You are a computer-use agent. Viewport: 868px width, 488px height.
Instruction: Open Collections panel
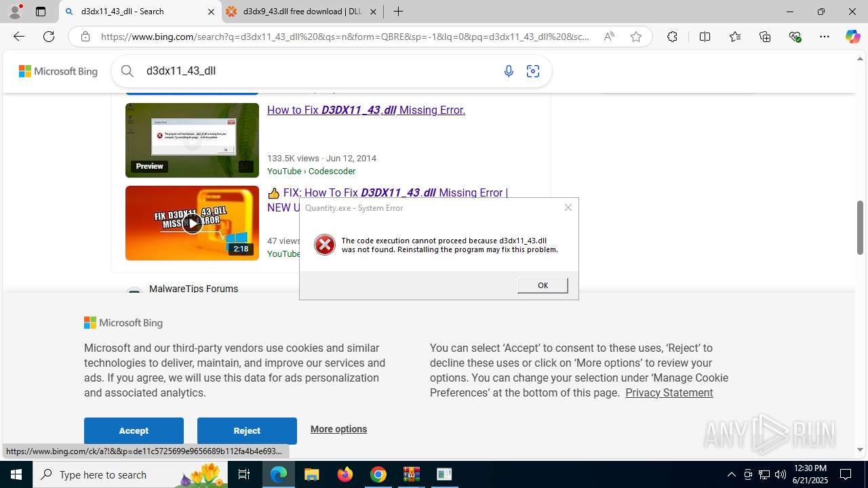[765, 37]
